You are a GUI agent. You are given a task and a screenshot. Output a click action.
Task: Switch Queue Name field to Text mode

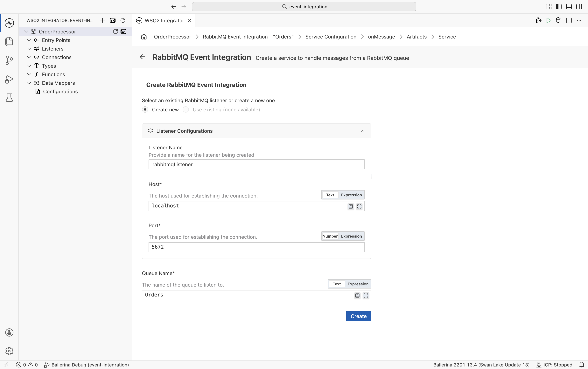[337, 284]
